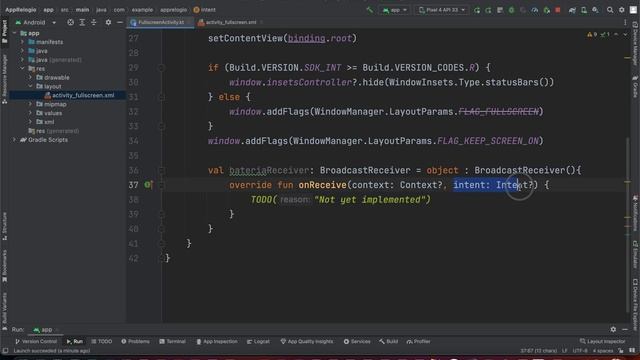640x360 pixels.
Task: Click the intent breadcrumb in navigation bar
Action: 205,10
